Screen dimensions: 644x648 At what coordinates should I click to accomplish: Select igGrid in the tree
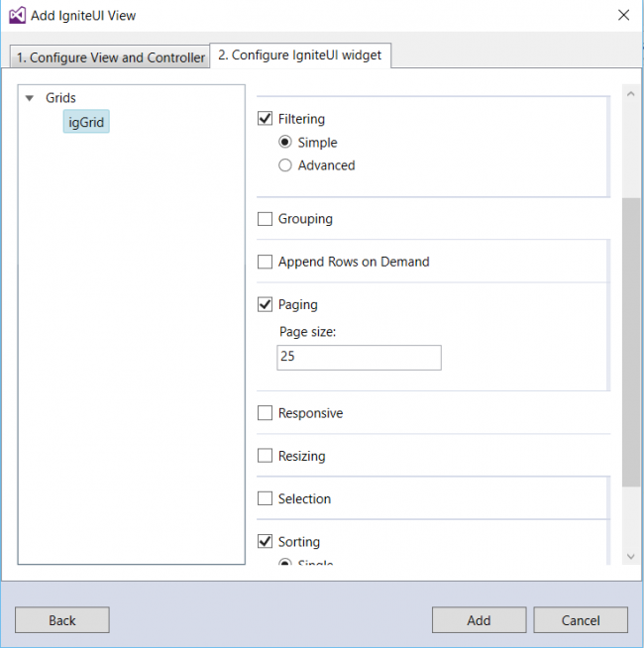pyautogui.click(x=86, y=122)
